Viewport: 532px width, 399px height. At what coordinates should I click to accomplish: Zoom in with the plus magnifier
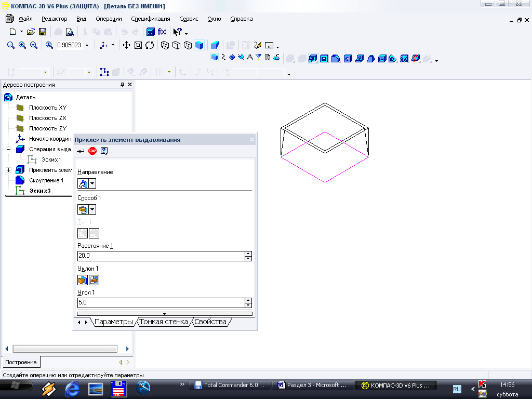(x=22, y=45)
